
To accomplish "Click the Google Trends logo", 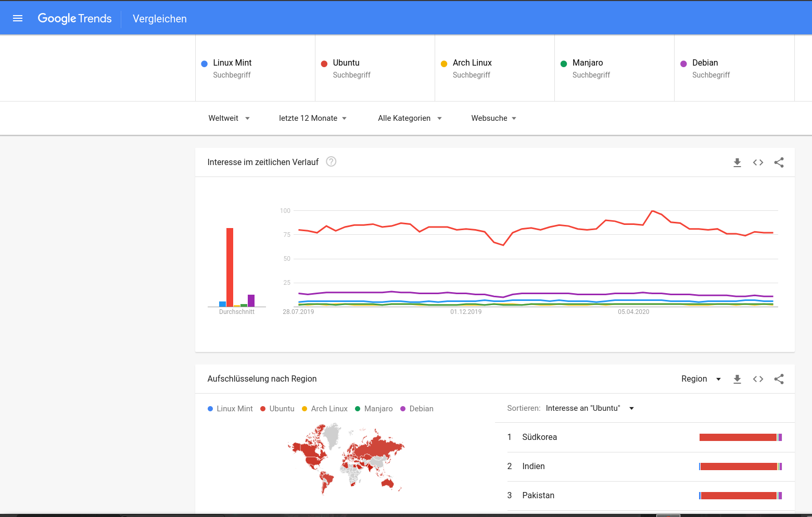I will (x=75, y=19).
